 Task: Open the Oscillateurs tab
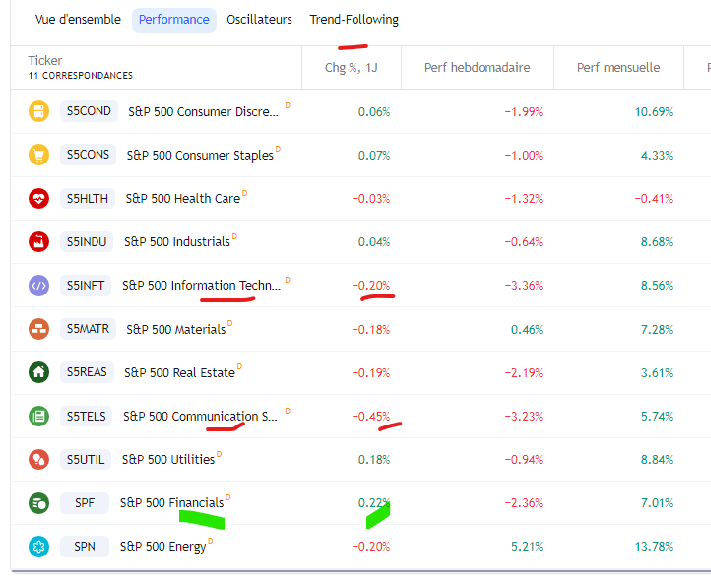coord(259,20)
